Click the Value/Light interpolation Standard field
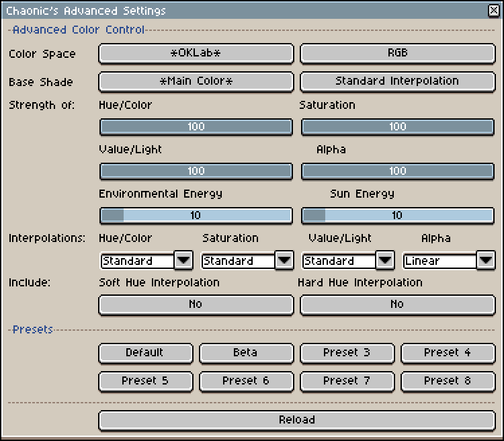Viewport: 504px width, 441px height. [339, 261]
